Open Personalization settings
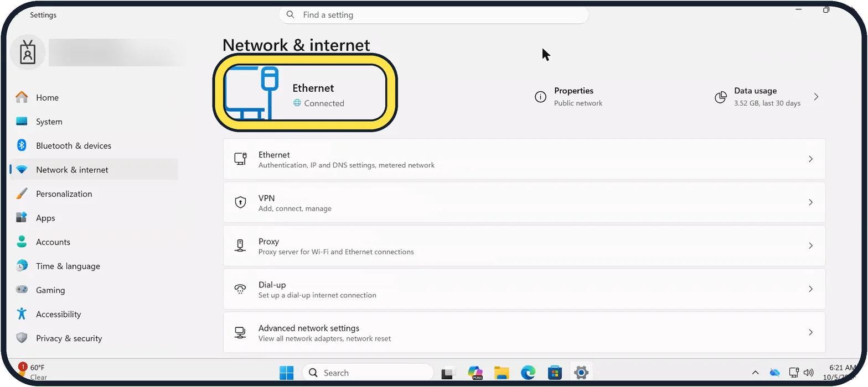Screen dimensions: 868x387 93,193
